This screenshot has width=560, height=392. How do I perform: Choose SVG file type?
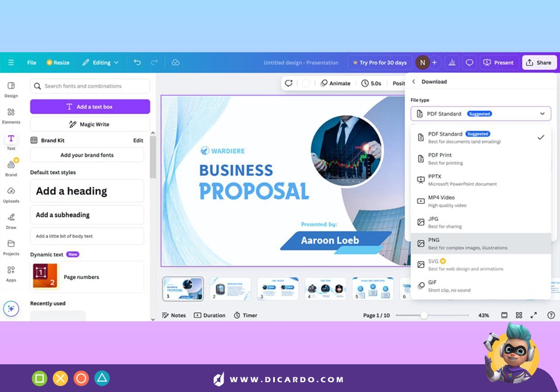[x=481, y=265]
